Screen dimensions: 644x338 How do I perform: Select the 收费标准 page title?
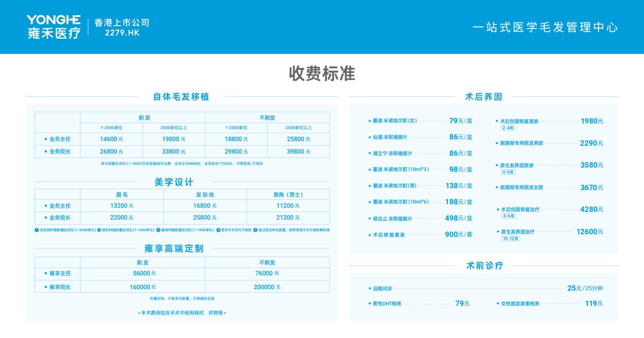322,74
